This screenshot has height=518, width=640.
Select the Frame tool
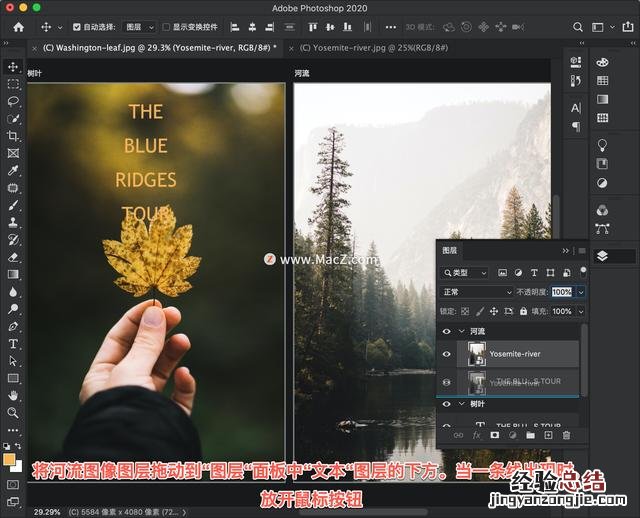[x=13, y=153]
